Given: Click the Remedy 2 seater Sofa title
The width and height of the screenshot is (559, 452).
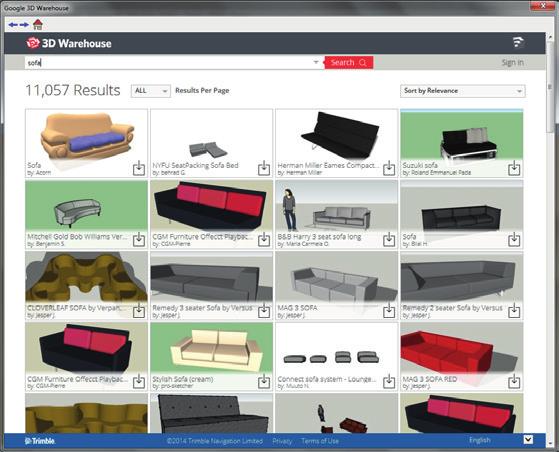Looking at the screenshot, I should [x=452, y=308].
